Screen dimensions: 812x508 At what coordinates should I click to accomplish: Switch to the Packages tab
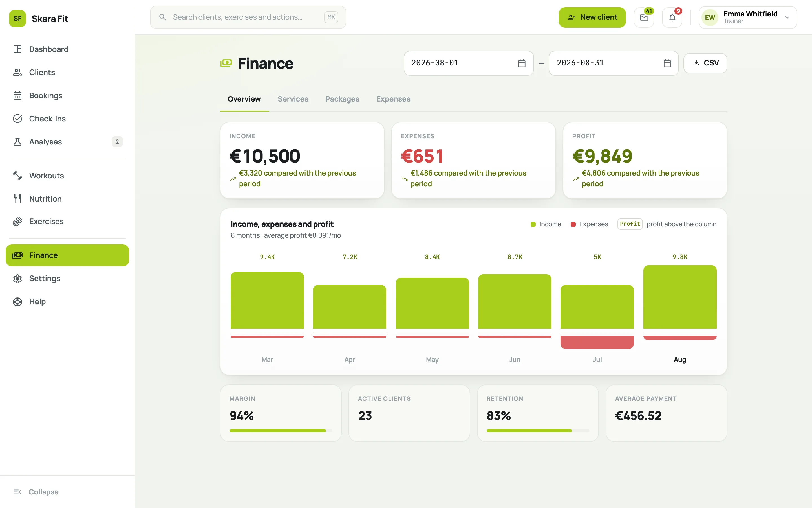[342, 99]
